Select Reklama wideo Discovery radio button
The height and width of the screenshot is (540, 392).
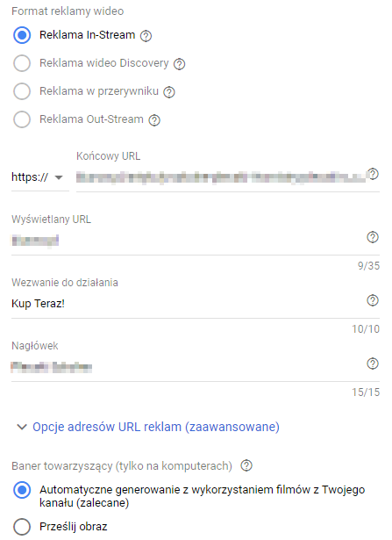pos(22,63)
